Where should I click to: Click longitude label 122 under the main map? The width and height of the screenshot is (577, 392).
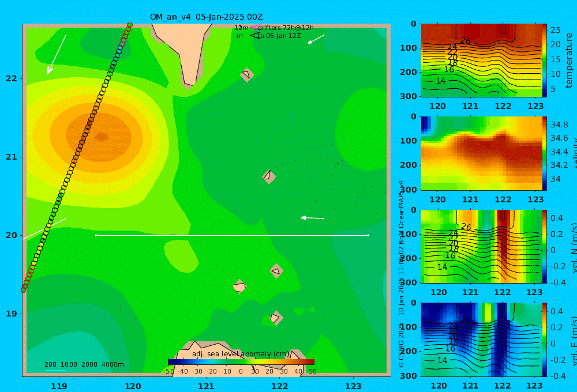[280, 386]
